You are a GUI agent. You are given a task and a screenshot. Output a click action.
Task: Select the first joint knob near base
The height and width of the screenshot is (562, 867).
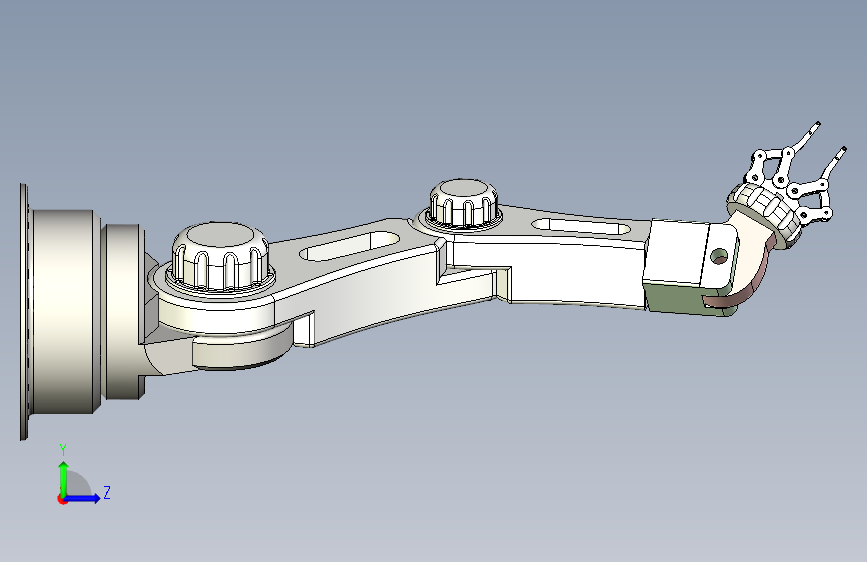click(x=221, y=256)
